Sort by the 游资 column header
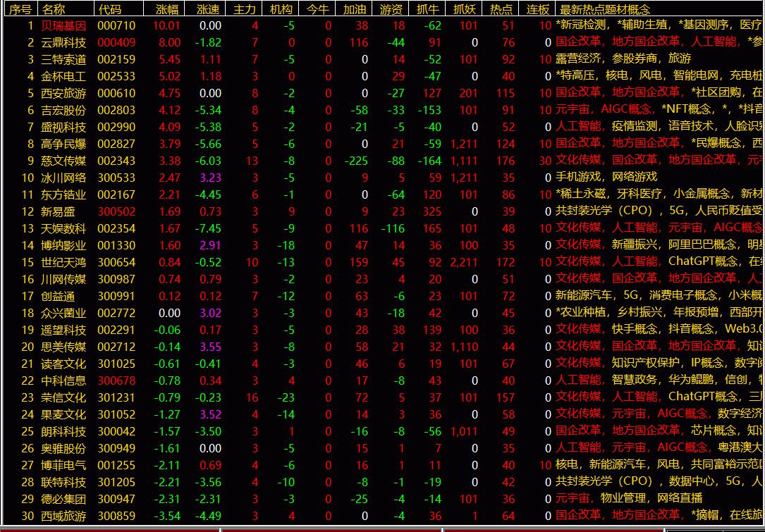765x532 pixels. (x=391, y=8)
